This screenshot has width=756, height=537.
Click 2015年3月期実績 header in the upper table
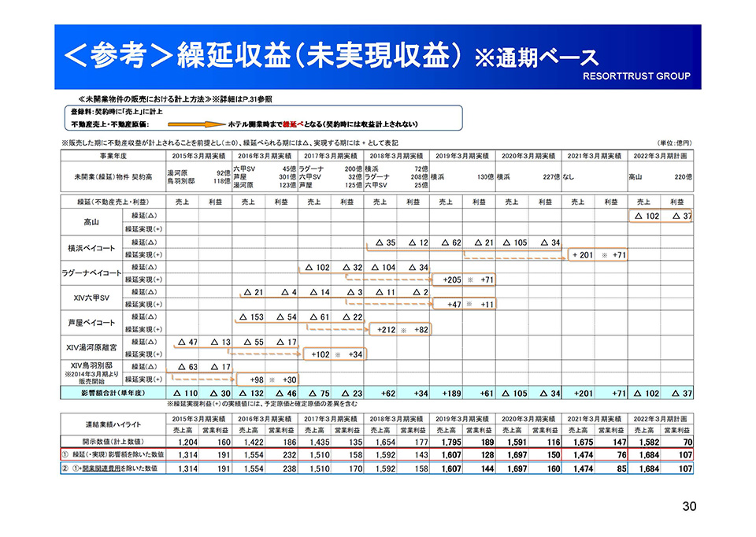(x=198, y=156)
